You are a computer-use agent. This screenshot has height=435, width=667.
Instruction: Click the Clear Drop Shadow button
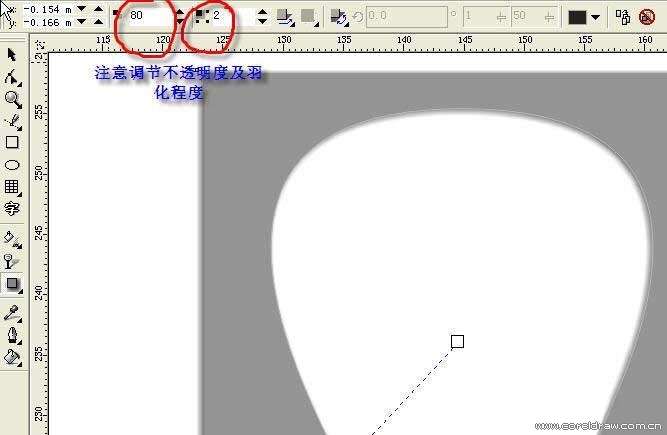(647, 17)
